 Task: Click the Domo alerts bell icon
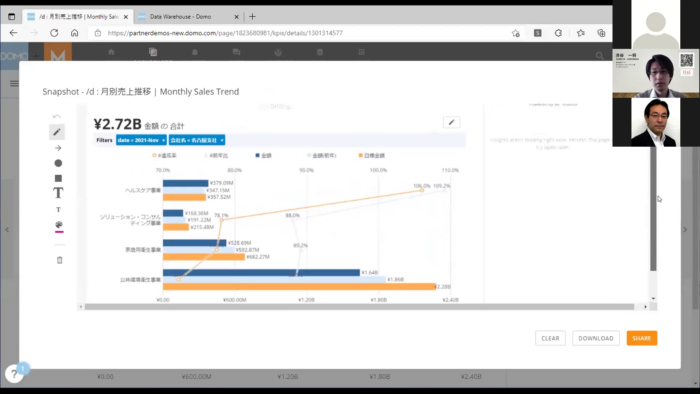point(195,52)
